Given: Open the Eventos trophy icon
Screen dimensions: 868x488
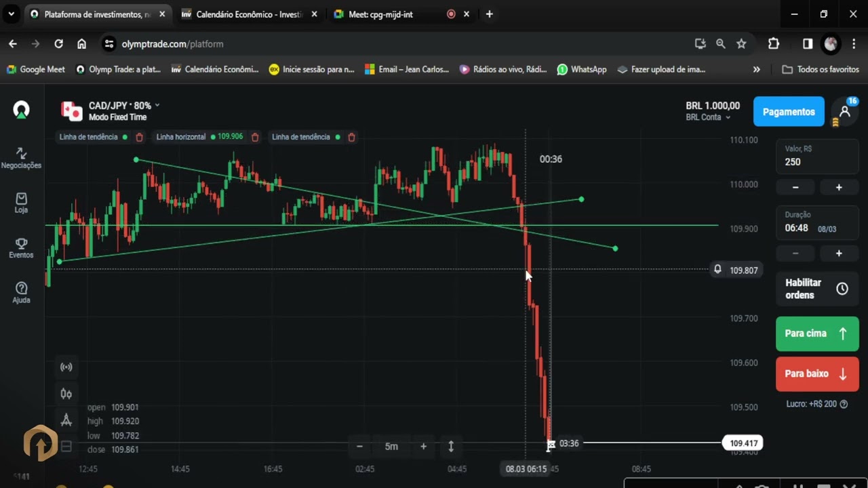Looking at the screenshot, I should point(21,248).
